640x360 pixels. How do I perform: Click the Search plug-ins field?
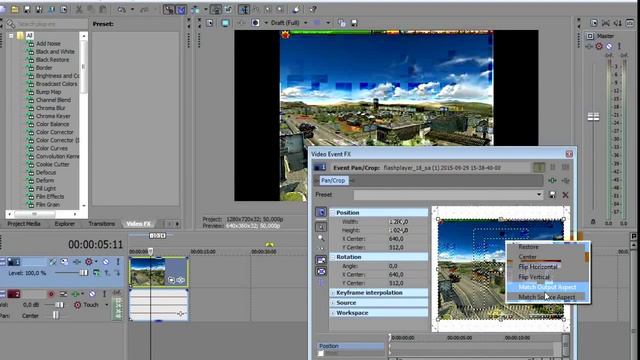(51, 24)
